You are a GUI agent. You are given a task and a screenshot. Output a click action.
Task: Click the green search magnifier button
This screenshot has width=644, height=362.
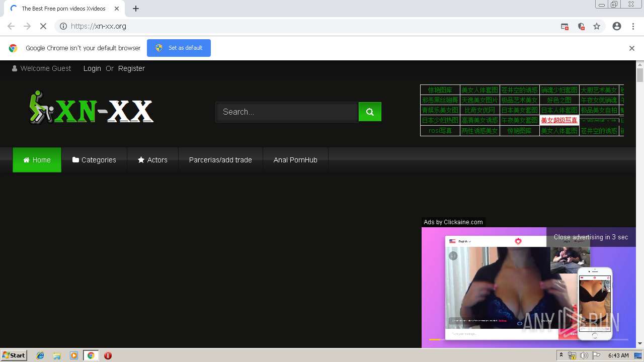tap(370, 112)
